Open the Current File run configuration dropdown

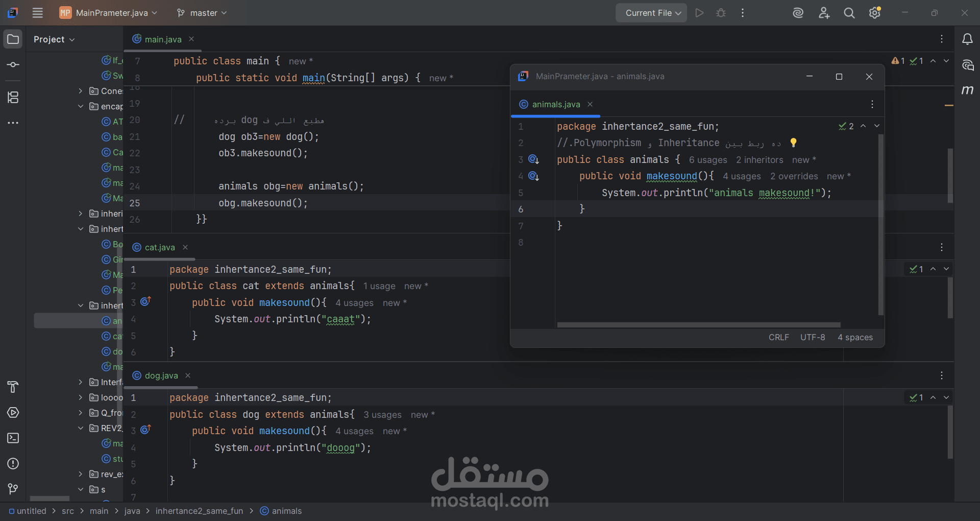click(x=651, y=13)
